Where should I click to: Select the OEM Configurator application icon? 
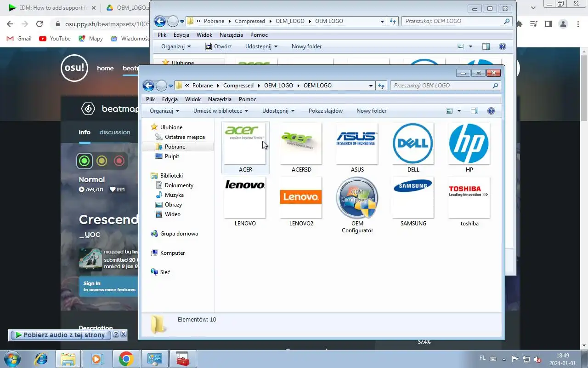[x=357, y=205]
